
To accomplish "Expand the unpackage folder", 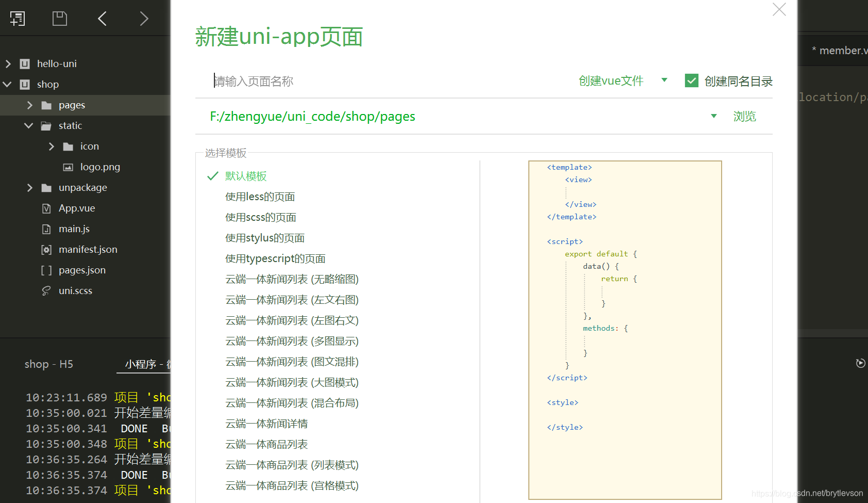I will tap(29, 188).
